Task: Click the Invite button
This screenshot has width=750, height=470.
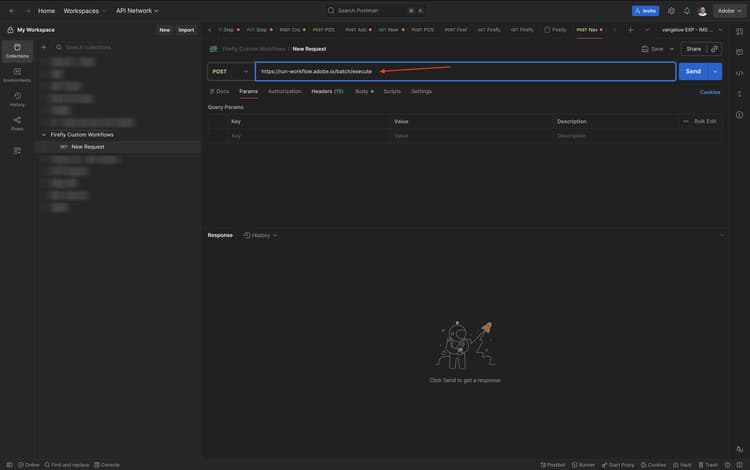Action: (x=645, y=11)
